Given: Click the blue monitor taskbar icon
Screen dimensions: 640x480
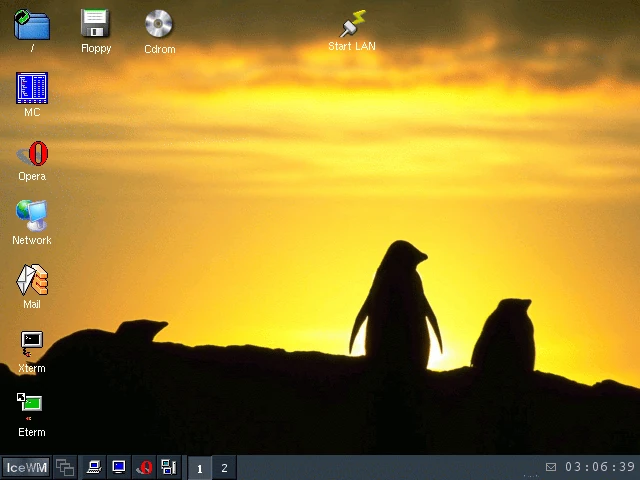Looking at the screenshot, I should (x=119, y=467).
